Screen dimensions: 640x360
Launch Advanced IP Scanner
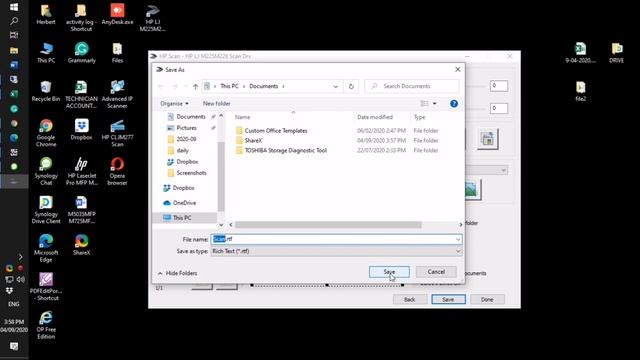click(117, 94)
